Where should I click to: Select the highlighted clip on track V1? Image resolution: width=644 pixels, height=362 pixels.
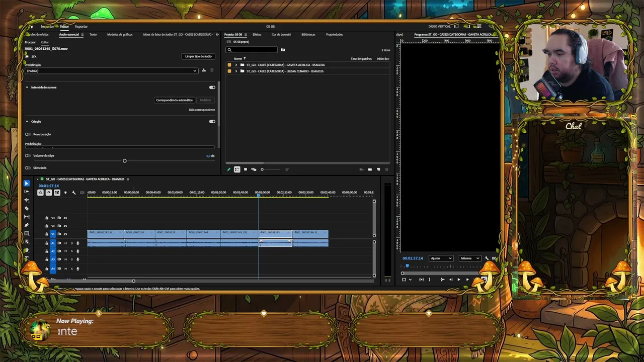(x=275, y=233)
